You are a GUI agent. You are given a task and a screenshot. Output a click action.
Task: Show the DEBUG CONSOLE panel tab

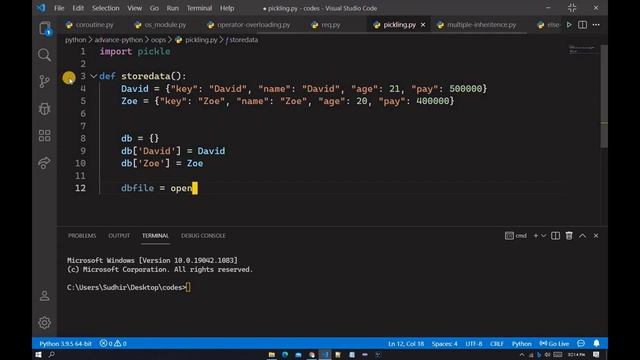click(203, 236)
